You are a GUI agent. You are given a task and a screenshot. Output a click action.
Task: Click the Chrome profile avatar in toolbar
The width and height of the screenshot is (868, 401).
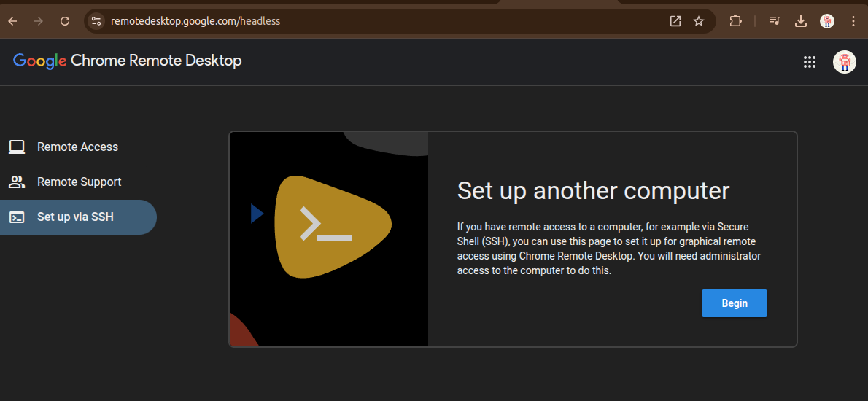tap(827, 22)
